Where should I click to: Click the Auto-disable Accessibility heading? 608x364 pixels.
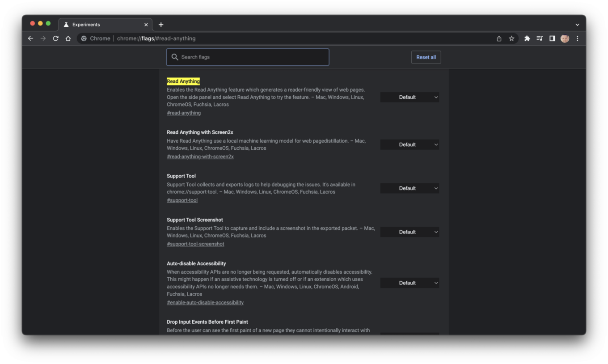[196, 264]
